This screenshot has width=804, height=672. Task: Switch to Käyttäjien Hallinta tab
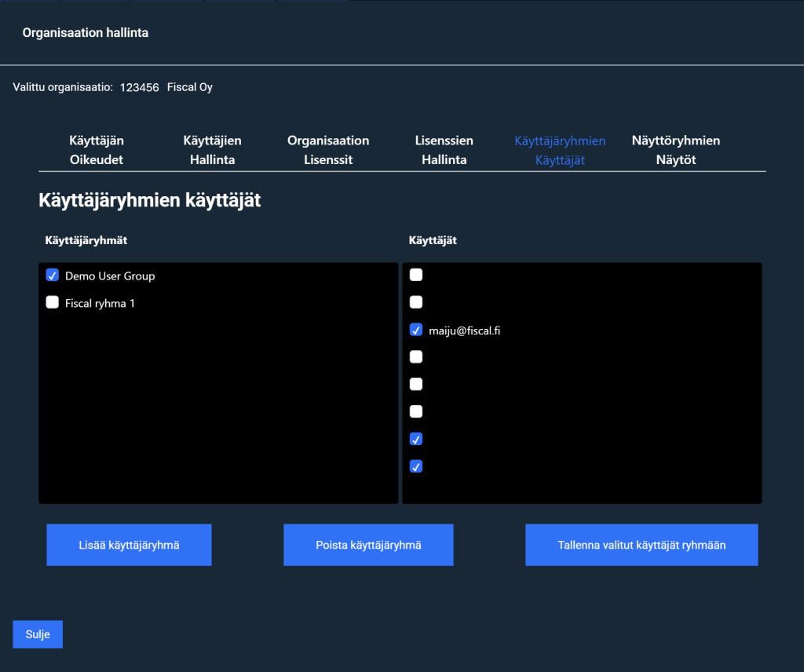[212, 150]
